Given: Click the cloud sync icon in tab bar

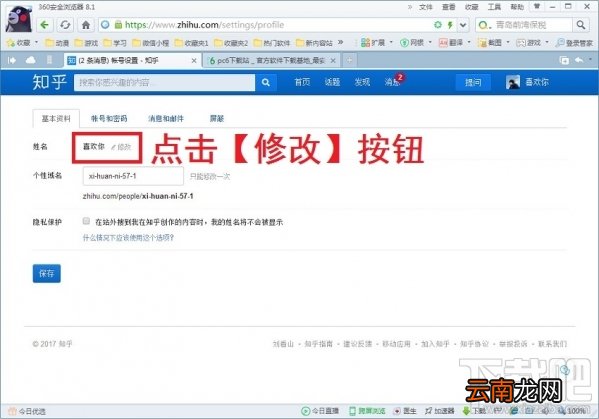Looking at the screenshot, I should (x=31, y=60).
